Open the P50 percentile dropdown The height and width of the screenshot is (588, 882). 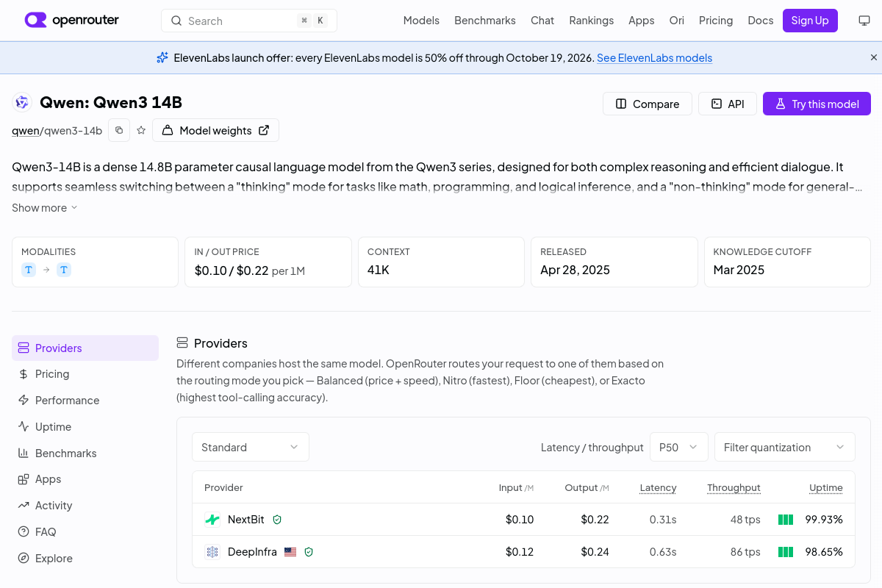click(679, 447)
